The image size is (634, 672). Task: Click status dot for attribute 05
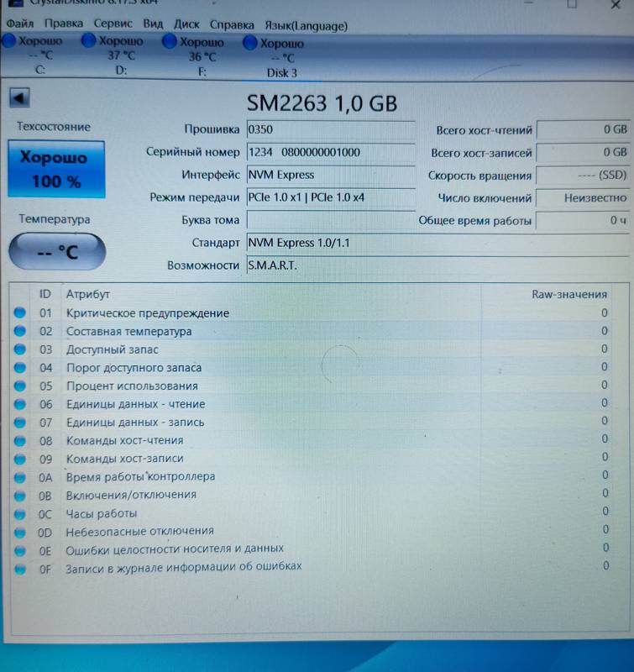pos(20,386)
